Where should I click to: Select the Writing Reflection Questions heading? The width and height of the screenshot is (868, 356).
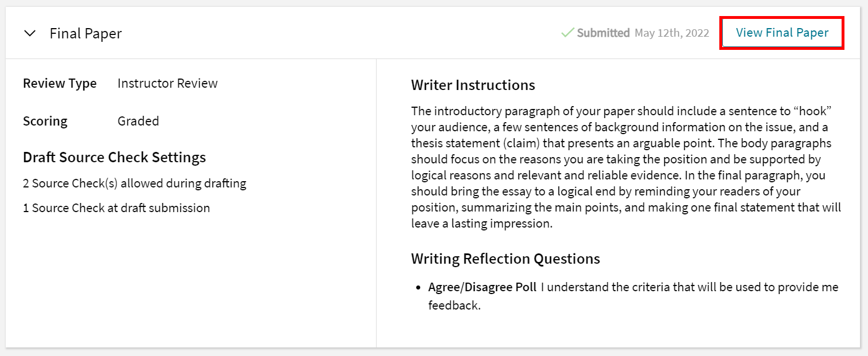point(505,259)
